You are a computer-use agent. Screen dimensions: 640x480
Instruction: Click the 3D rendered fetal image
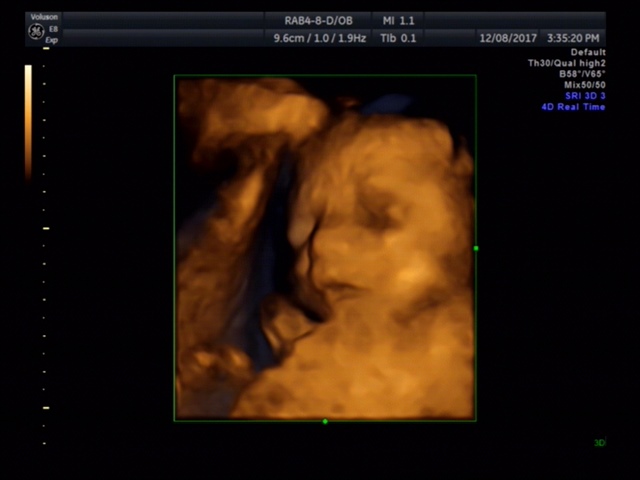point(325,248)
